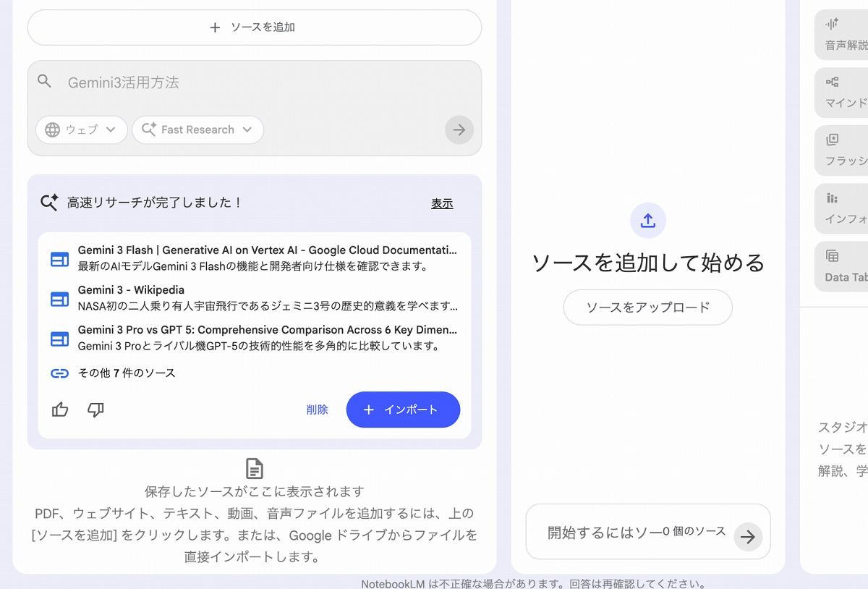The image size is (868, 589).
Task: Click the upload arrow icon
Action: (x=647, y=221)
